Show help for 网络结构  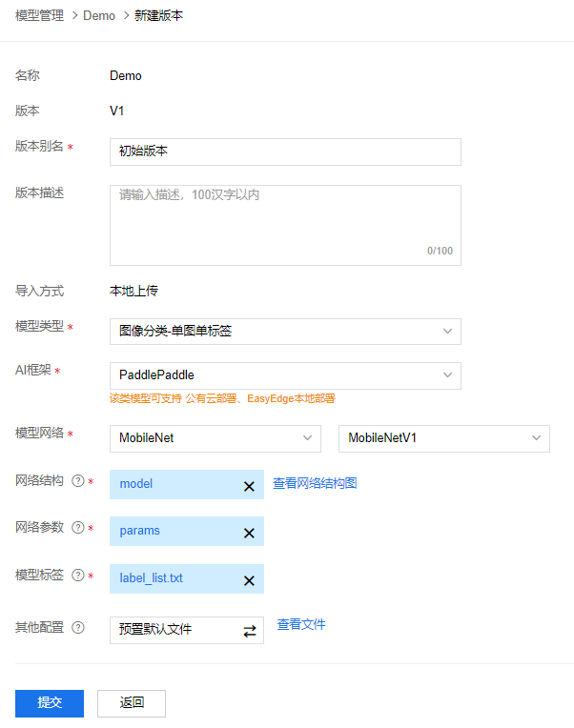pyautogui.click(x=78, y=480)
